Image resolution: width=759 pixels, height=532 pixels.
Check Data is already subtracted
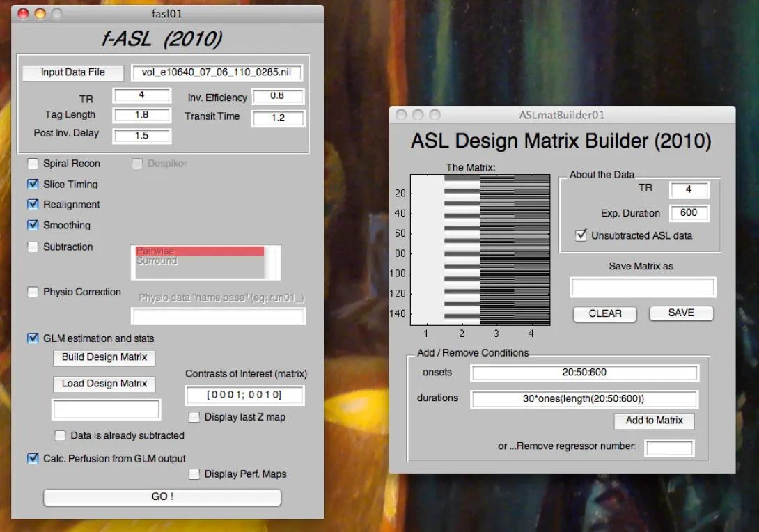tap(60, 435)
